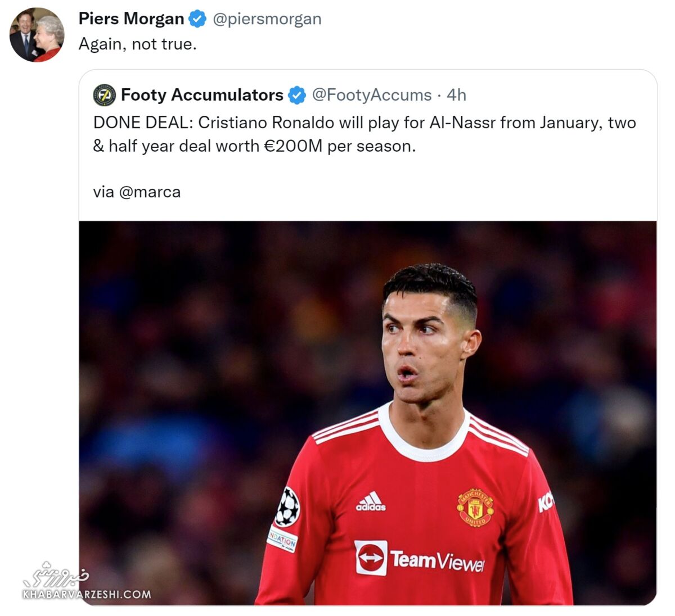Click the KHABARVARZESHI.COM watermark text
Screen dimensions: 675x616
click(87, 594)
